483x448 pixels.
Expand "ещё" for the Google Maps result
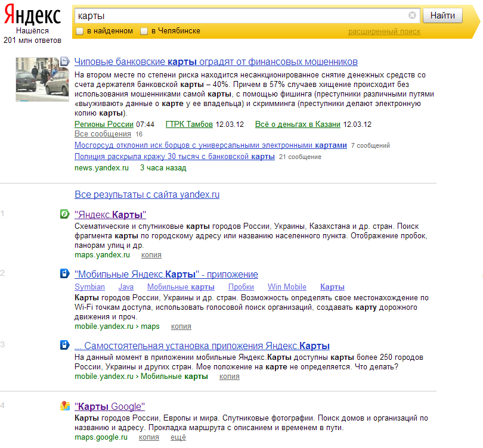[x=178, y=437]
